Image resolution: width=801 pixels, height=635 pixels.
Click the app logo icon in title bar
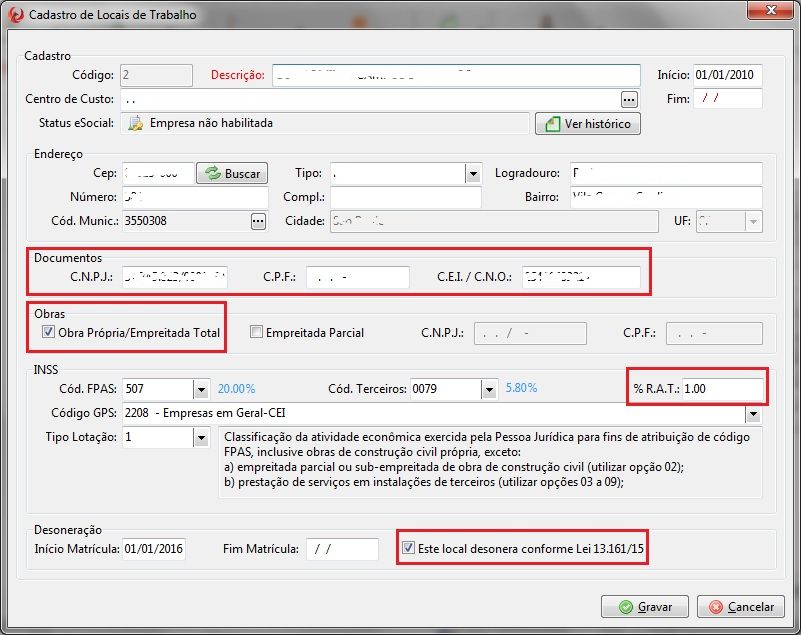pos(15,14)
